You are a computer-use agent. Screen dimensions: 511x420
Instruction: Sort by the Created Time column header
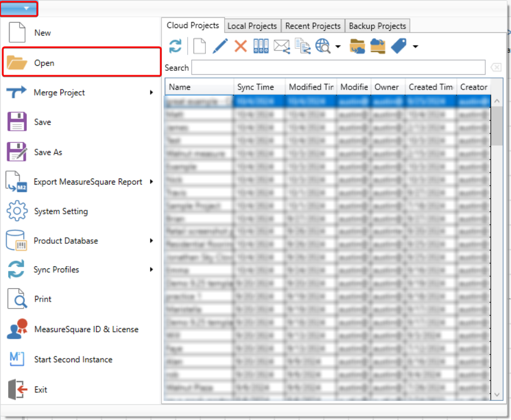[x=430, y=87]
